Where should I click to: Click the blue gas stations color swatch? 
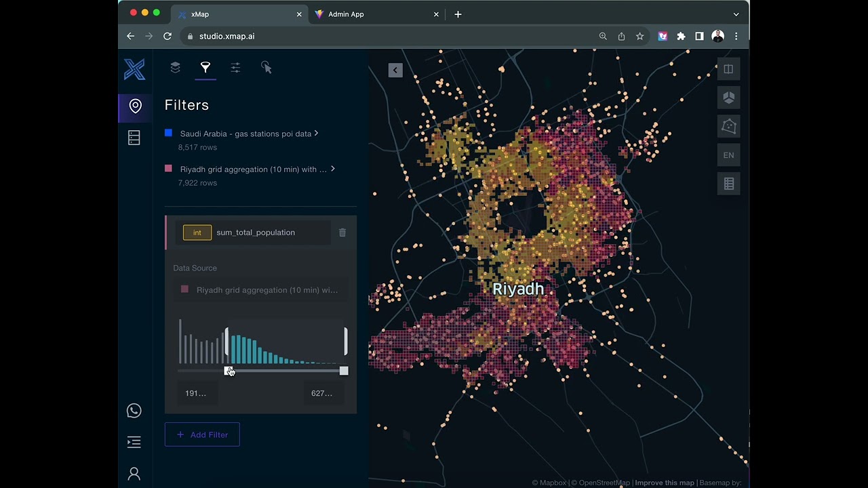pos(168,133)
